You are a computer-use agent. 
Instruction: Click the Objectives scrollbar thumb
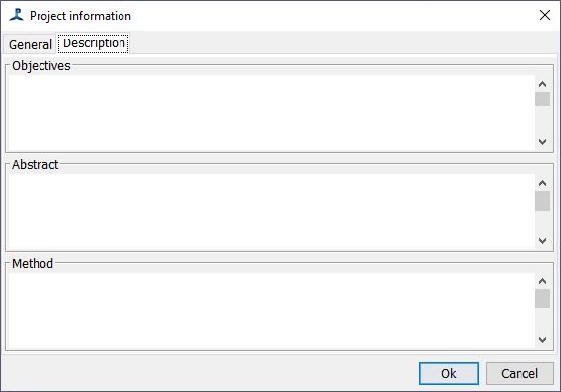543,99
